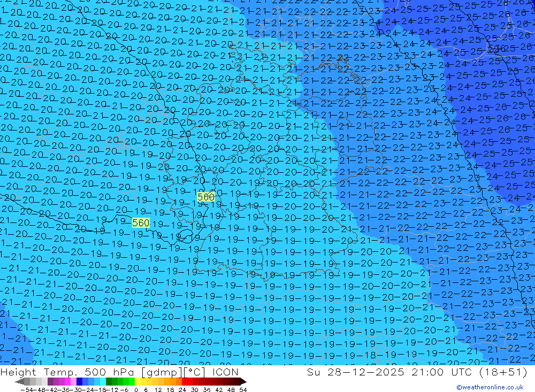Image resolution: width=535 pixels, height=392 pixels.
Task: Click the '(18+51)' forecast offset text
Action: (x=503, y=372)
